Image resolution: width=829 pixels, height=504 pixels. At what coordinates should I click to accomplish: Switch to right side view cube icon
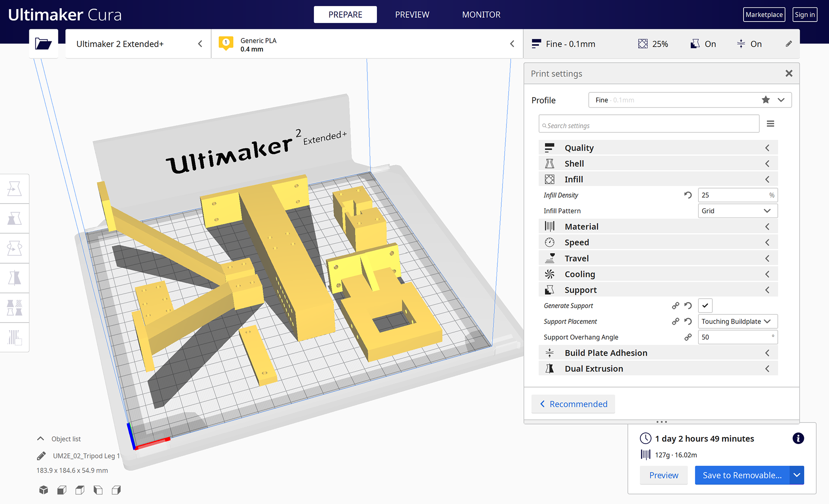(x=116, y=490)
